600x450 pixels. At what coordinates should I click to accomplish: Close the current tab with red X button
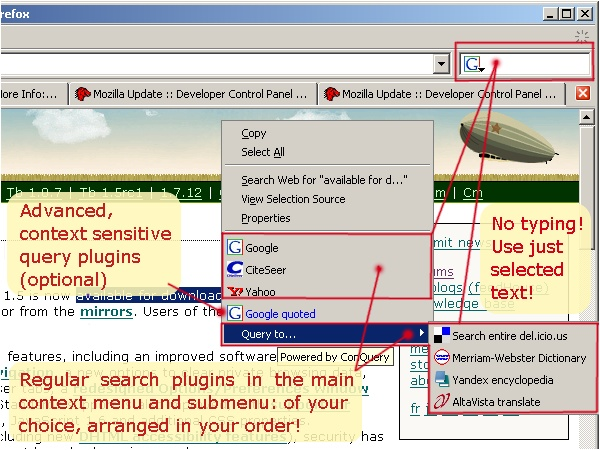pyautogui.click(x=583, y=93)
